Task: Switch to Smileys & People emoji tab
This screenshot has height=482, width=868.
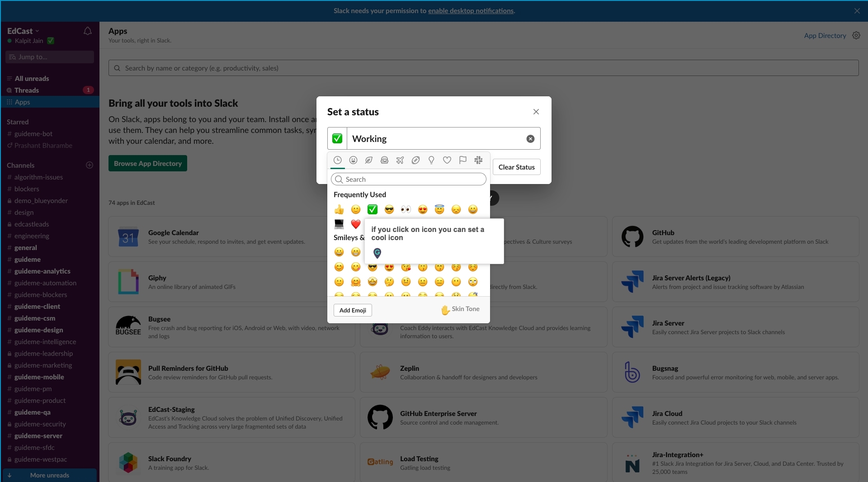Action: point(354,160)
